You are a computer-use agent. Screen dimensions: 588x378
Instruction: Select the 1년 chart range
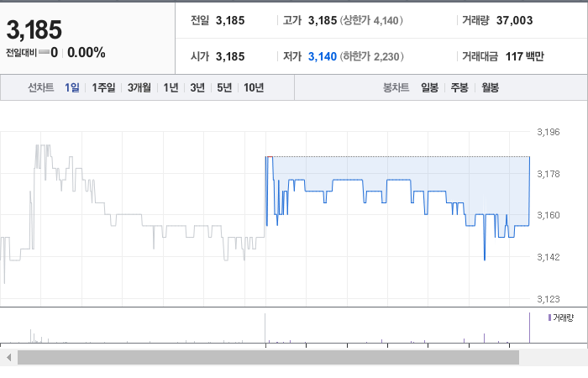[171, 87]
